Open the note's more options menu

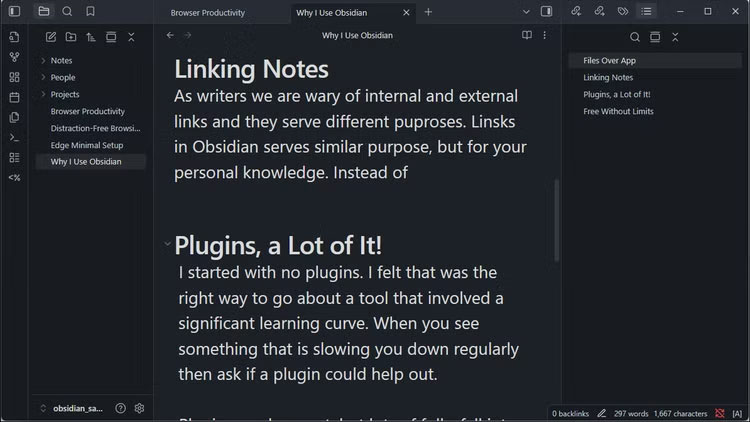544,35
